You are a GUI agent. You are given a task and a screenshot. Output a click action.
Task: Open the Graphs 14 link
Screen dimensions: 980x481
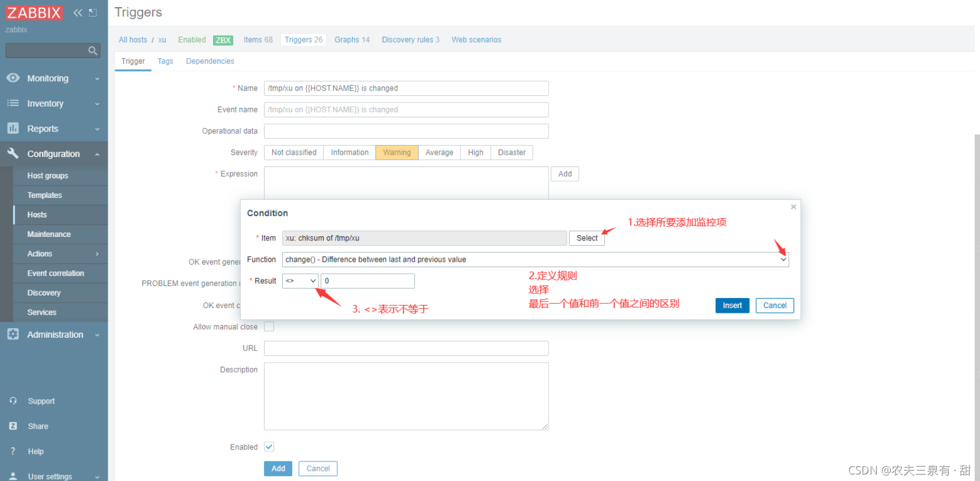352,40
